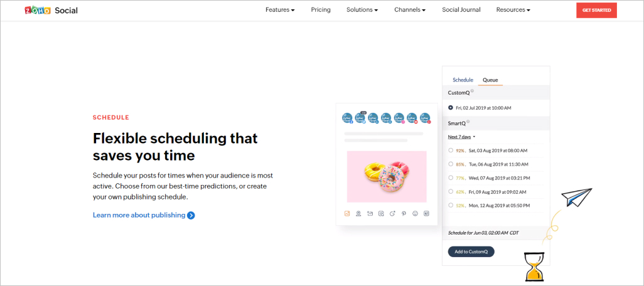The height and width of the screenshot is (286, 644).
Task: Open Learn more about publishing link
Action: coord(139,215)
